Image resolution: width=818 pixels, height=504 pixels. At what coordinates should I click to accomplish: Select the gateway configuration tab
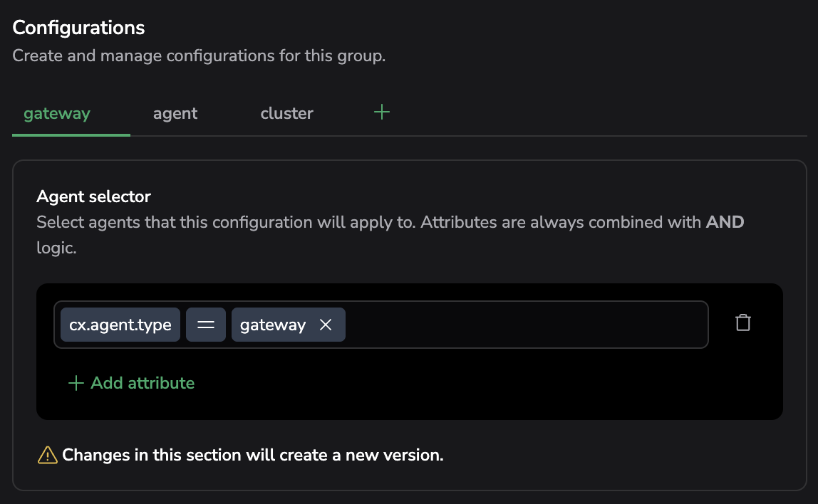pos(57,113)
